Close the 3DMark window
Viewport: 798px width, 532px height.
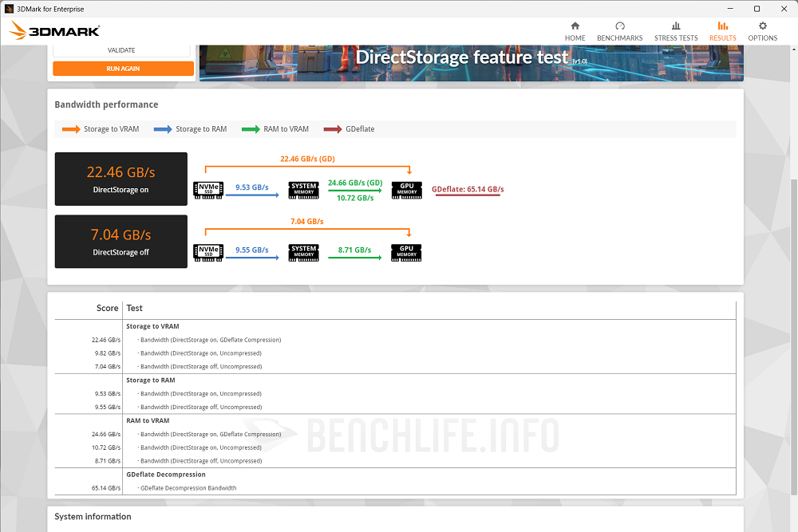point(784,9)
